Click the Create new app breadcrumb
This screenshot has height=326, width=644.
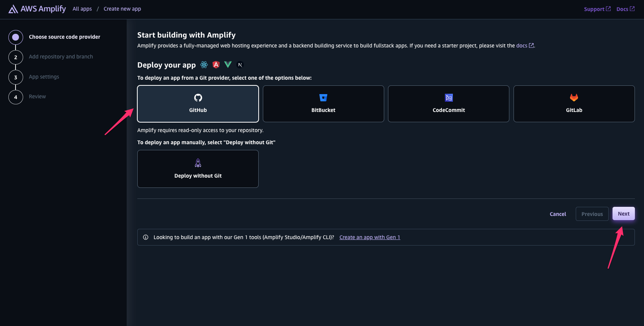click(x=122, y=9)
